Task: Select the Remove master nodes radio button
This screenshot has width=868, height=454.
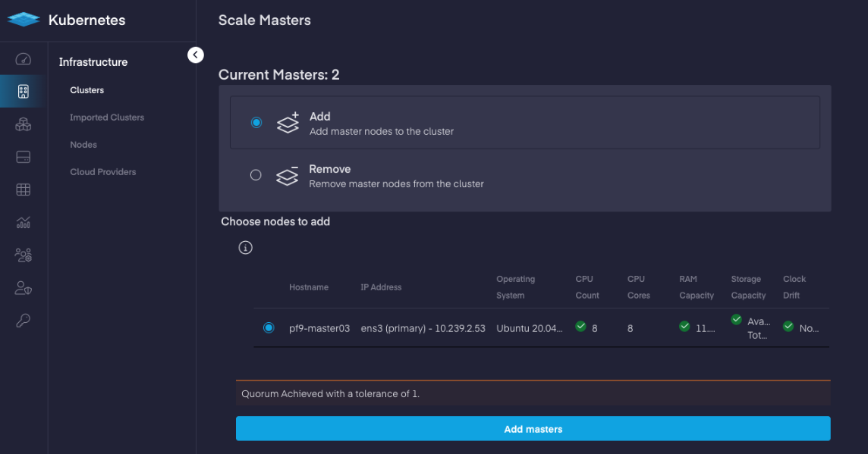Action: pyautogui.click(x=256, y=175)
